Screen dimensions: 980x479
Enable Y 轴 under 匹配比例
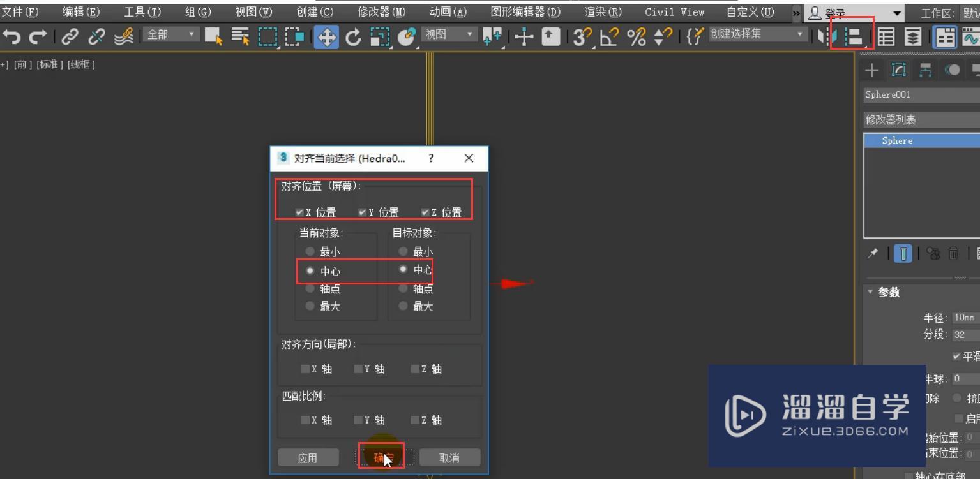(358, 420)
